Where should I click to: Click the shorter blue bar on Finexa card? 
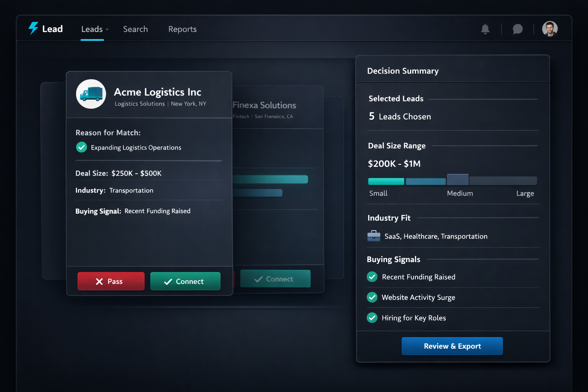point(258,193)
